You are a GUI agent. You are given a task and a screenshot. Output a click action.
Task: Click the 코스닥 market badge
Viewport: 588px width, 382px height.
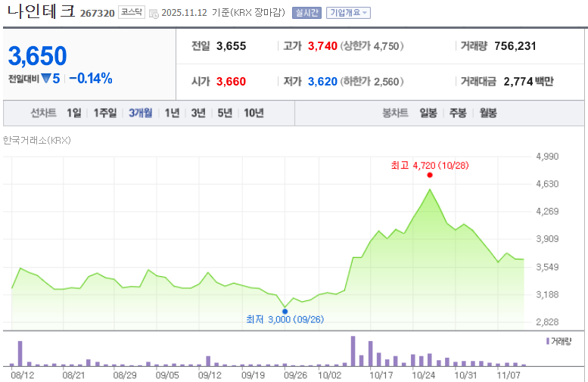[x=132, y=12]
